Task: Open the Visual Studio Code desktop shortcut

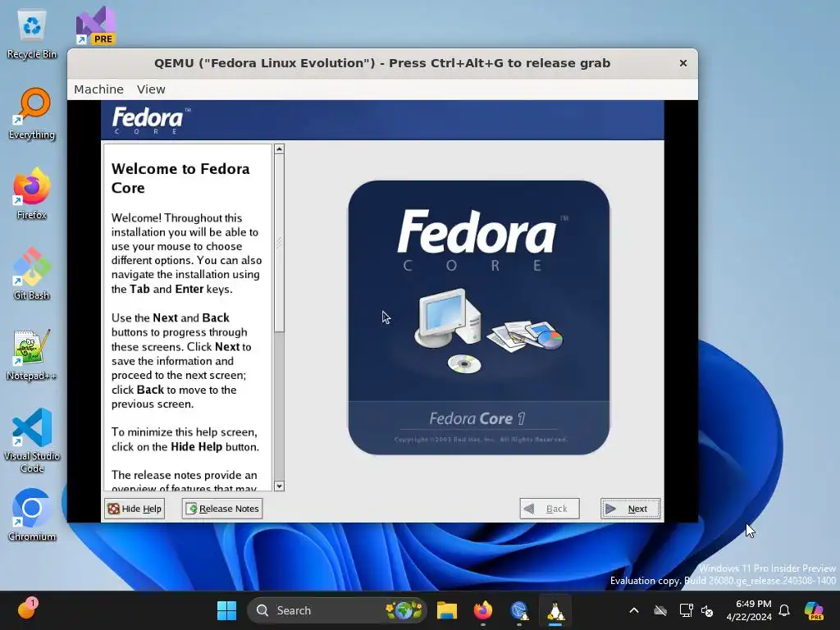Action: 32,441
